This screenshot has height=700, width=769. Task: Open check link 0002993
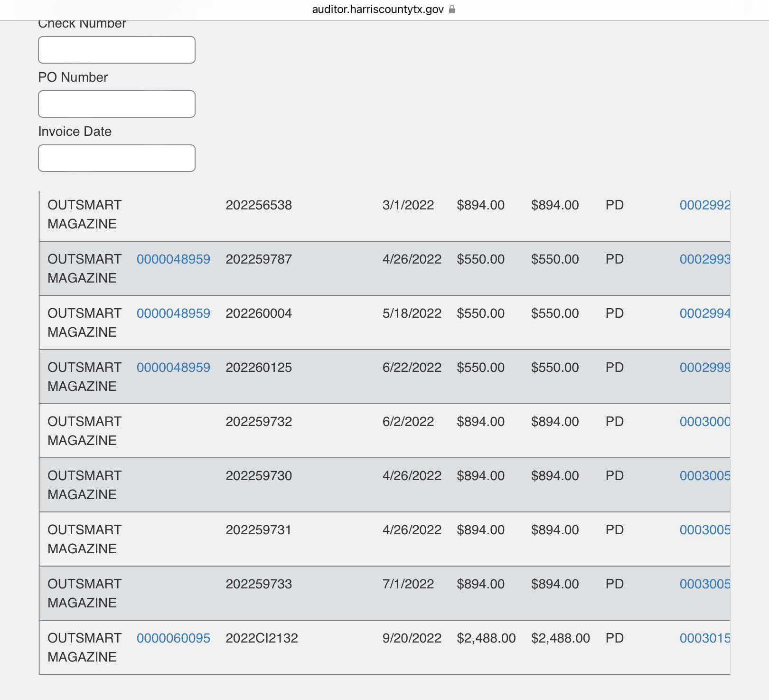[x=705, y=259]
